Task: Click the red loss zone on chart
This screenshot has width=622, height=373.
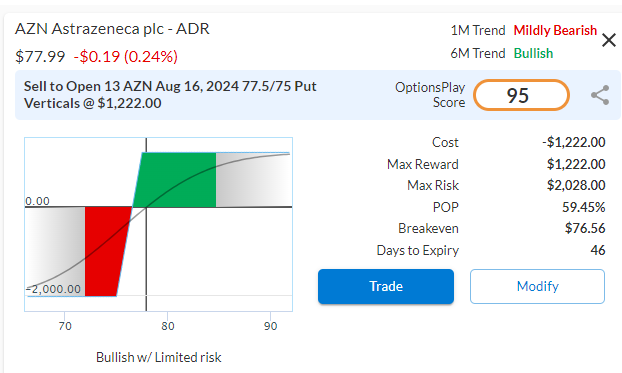Action: 106,251
